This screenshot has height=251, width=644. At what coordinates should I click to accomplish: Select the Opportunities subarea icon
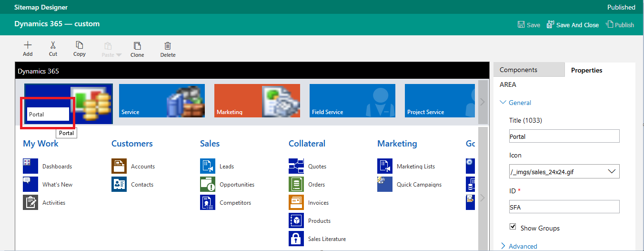coord(208,184)
